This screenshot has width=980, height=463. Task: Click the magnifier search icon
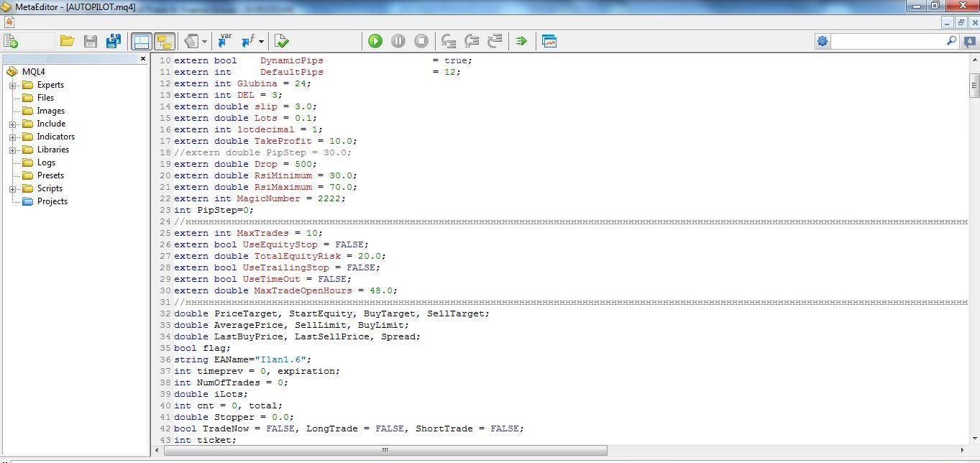(951, 41)
